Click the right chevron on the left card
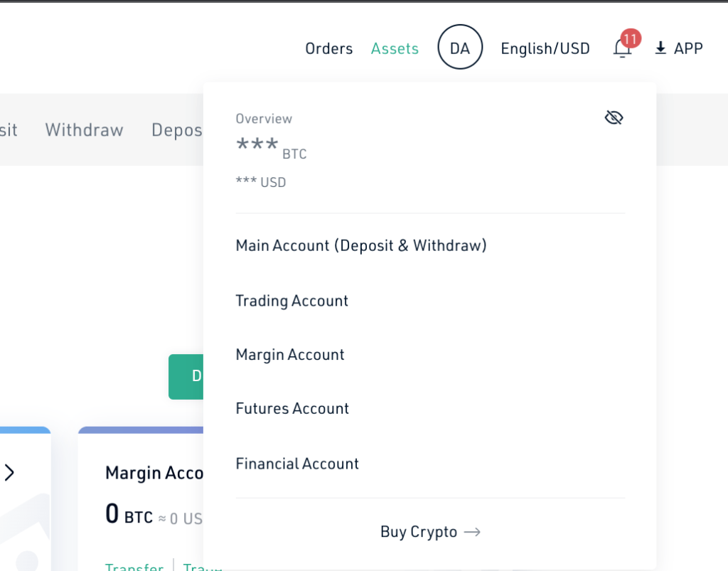 tap(9, 473)
